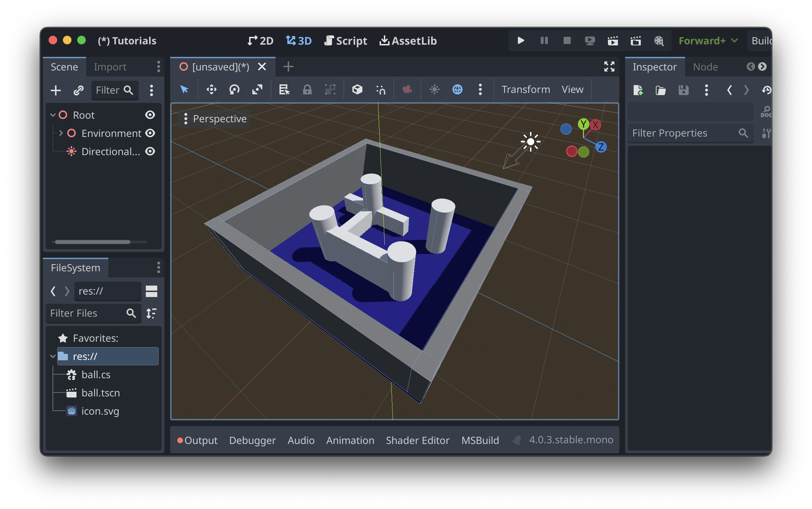Select the Select Mode tool
Image resolution: width=812 pixels, height=509 pixels.
click(x=184, y=89)
